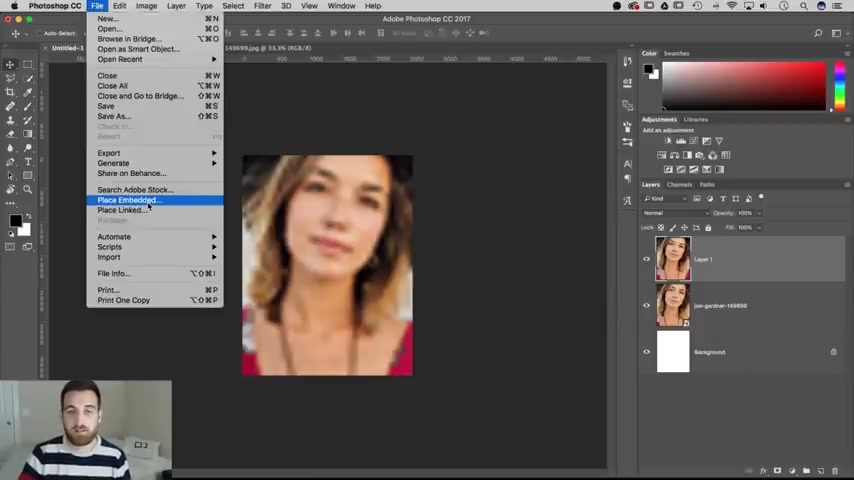854x480 pixels.
Task: Select the Horizontal Type tool
Action: point(28,162)
